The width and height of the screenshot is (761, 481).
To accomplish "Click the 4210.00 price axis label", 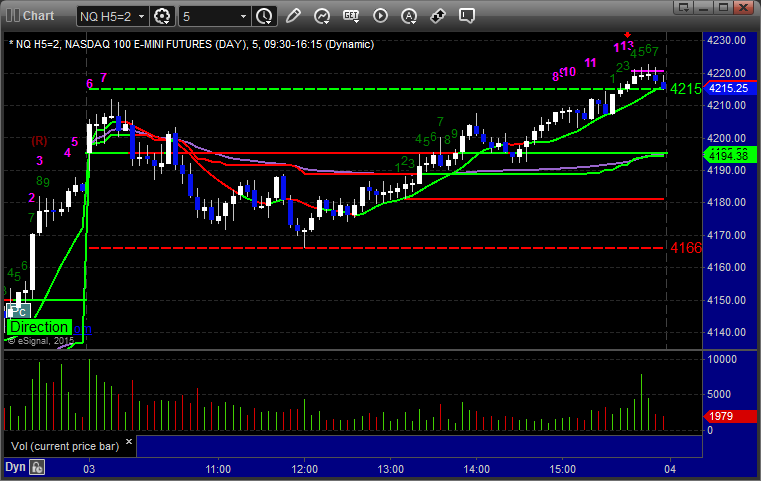I will pos(727,105).
